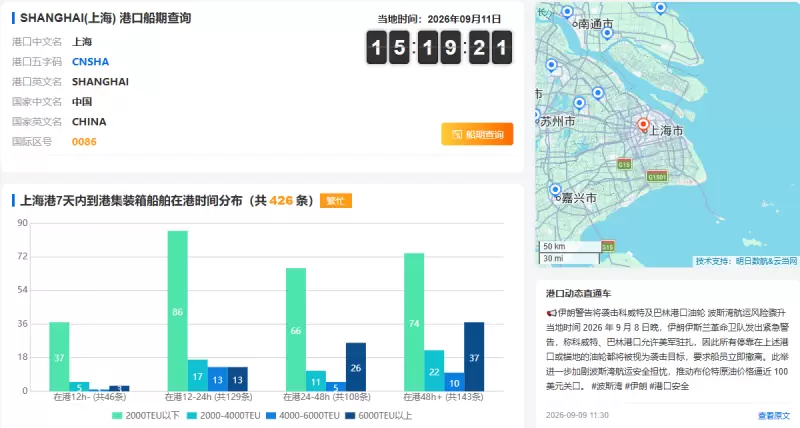
Task: Toggle the 4000-6000TEU legend series
Action: pyautogui.click(x=303, y=416)
